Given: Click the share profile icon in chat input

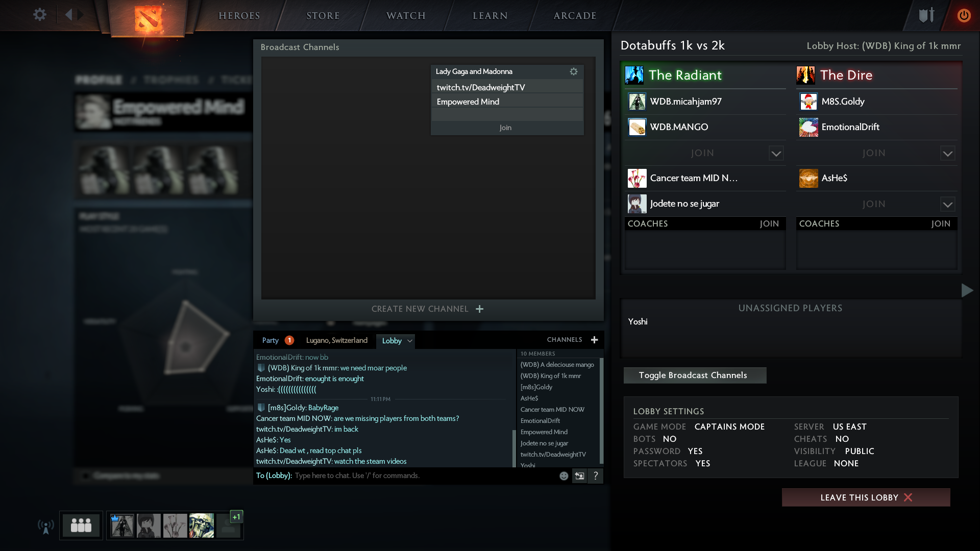Looking at the screenshot, I should point(579,475).
